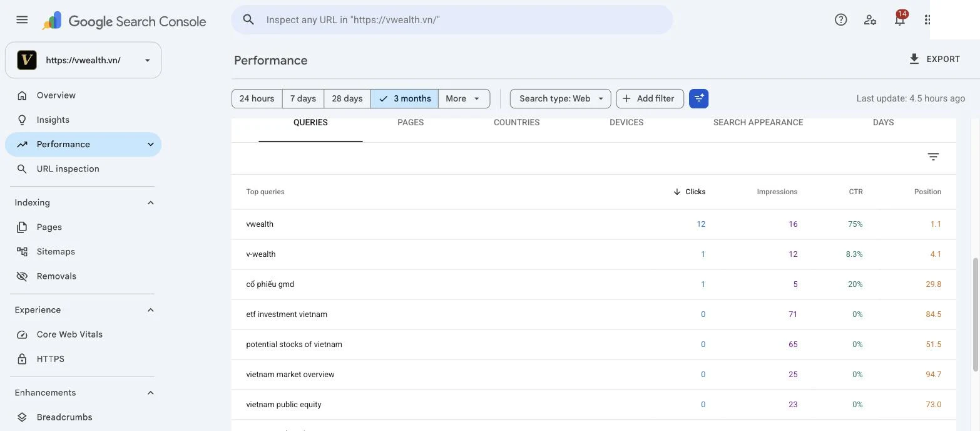Switch to the Pages tab
This screenshot has height=431, width=980.
tap(411, 123)
